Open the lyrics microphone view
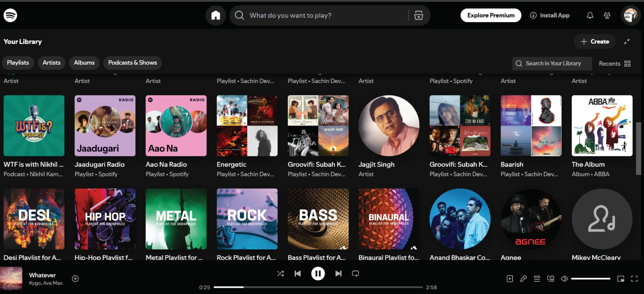Image resolution: width=644 pixels, height=294 pixels. (x=524, y=279)
